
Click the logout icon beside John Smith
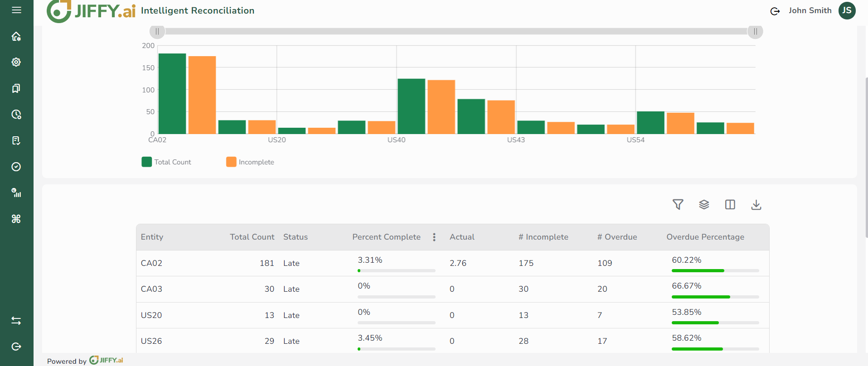click(x=775, y=11)
